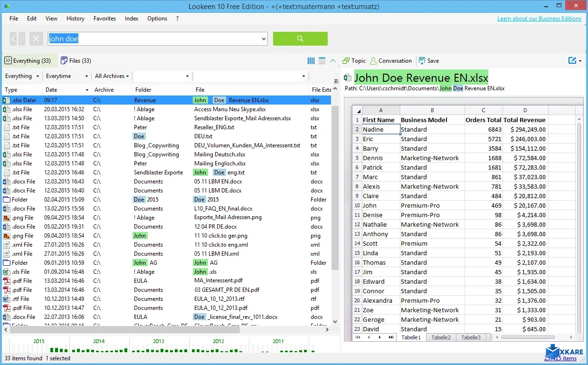Go forward with the right arrow button

tap(22, 39)
